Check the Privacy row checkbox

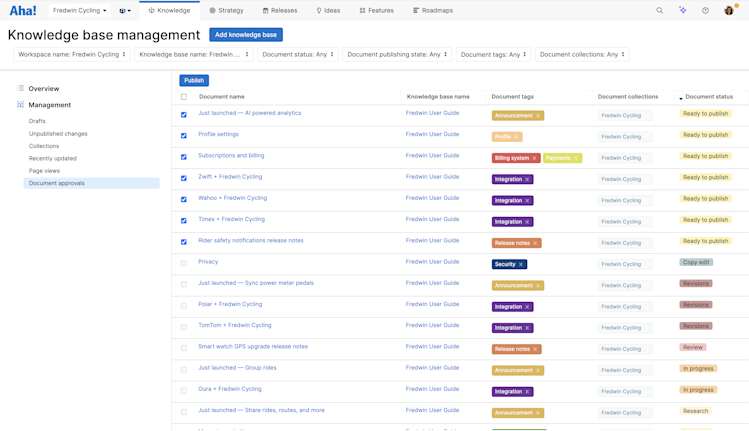pyautogui.click(x=184, y=263)
